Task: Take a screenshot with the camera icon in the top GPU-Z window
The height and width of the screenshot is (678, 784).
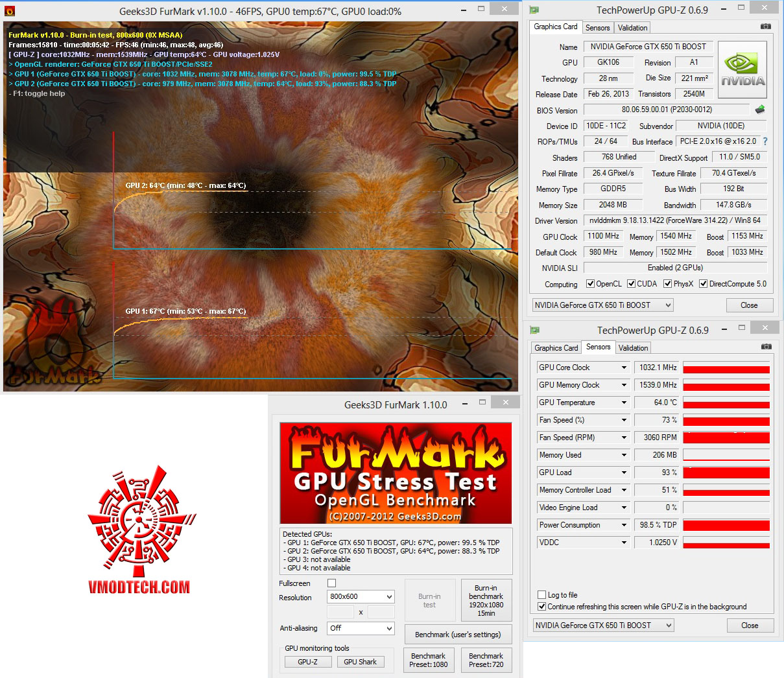Action: click(766, 27)
